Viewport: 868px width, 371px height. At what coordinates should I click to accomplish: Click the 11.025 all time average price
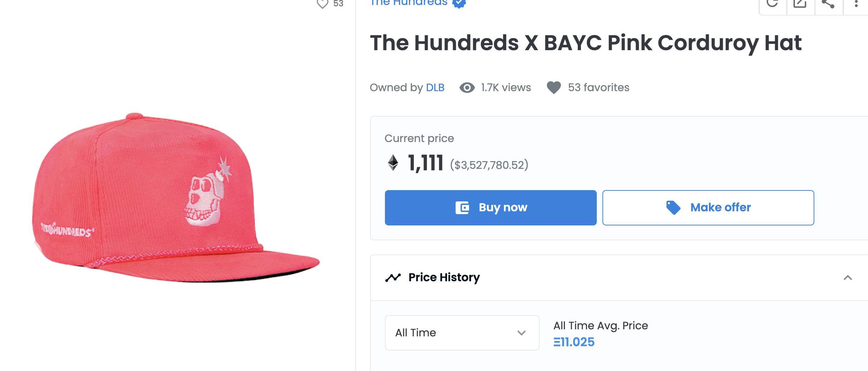pyautogui.click(x=574, y=342)
